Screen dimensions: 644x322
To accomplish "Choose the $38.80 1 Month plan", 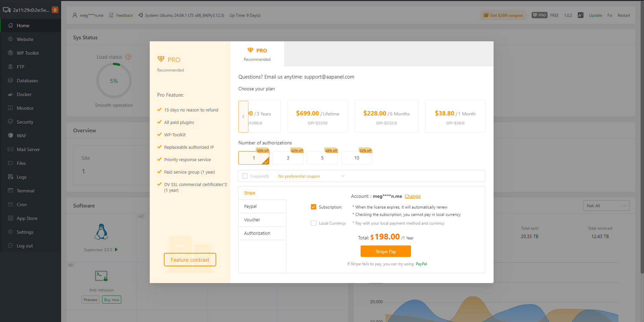I will tap(455, 116).
